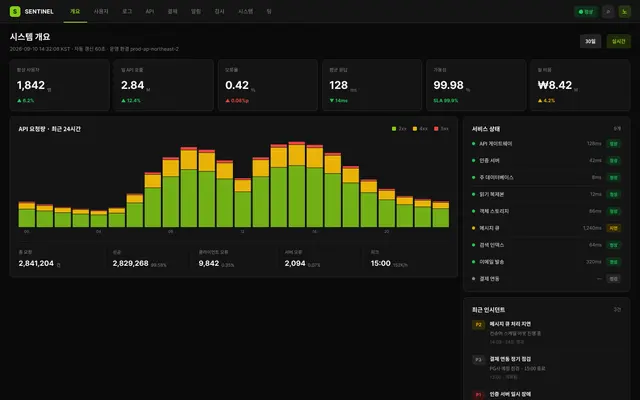Screen dimensions: 640x400
Task: Click the 최근 인시던트 panel heading
Action: [x=488, y=310]
